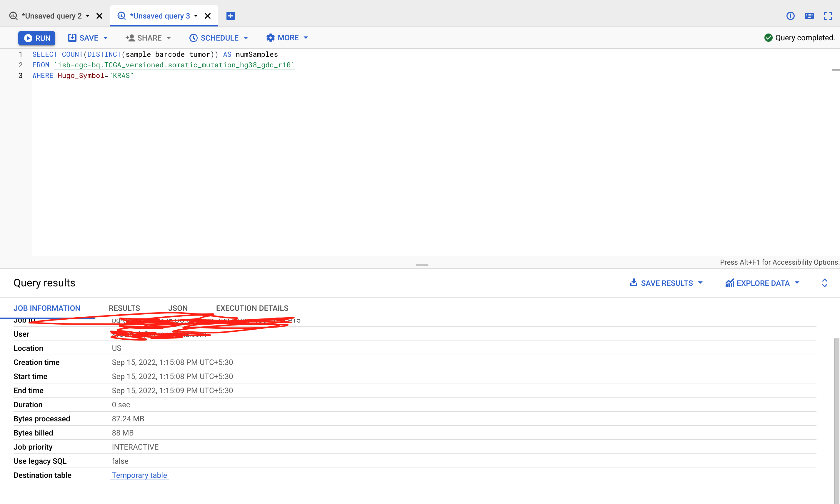The width and height of the screenshot is (840, 504).
Task: Open EXPLORE DATA dropdown
Action: [x=762, y=283]
